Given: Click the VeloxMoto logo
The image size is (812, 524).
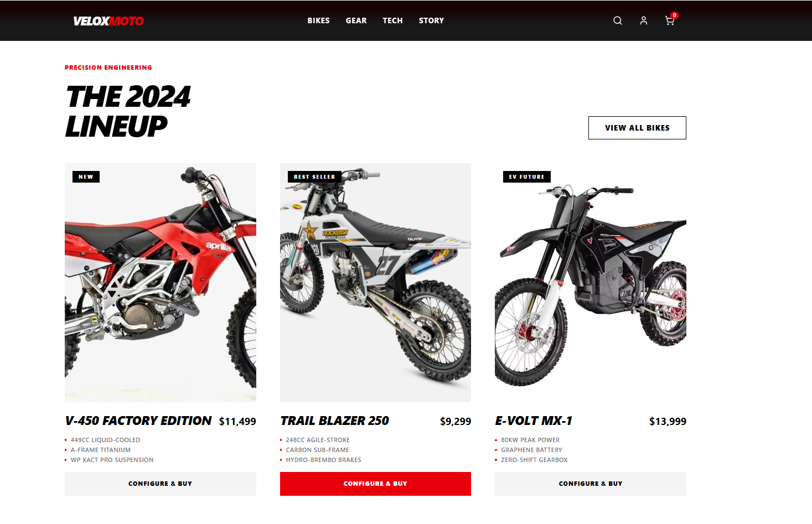Looking at the screenshot, I should click(x=108, y=21).
